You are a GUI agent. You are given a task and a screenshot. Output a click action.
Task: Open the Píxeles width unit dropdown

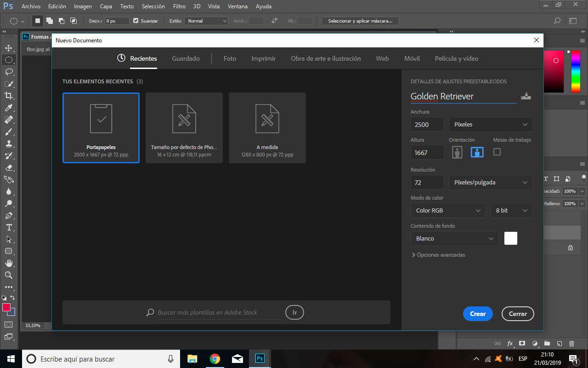click(491, 124)
